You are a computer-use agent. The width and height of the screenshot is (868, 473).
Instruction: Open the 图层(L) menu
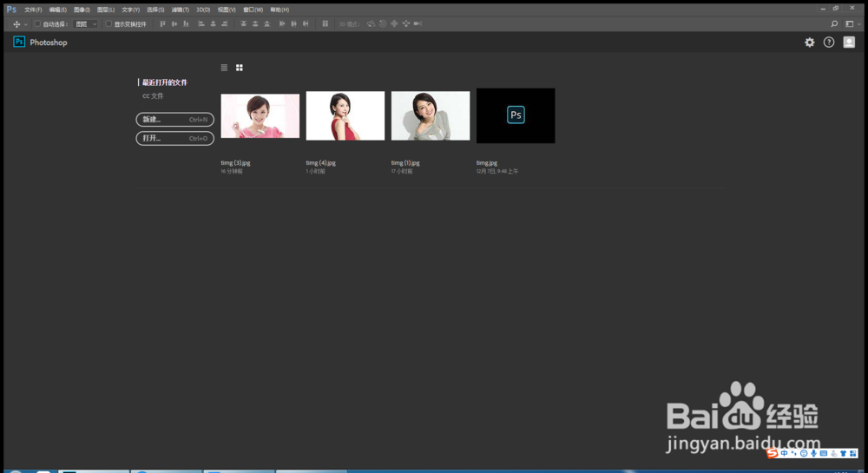[106, 10]
